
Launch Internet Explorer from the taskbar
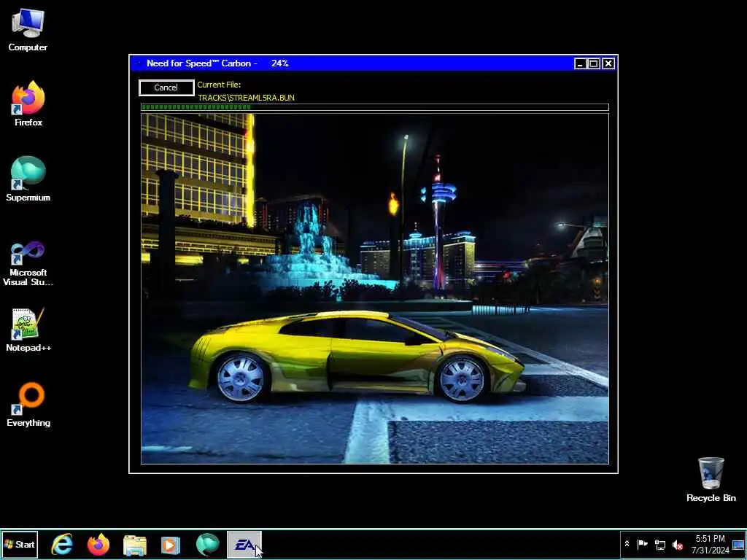62,544
